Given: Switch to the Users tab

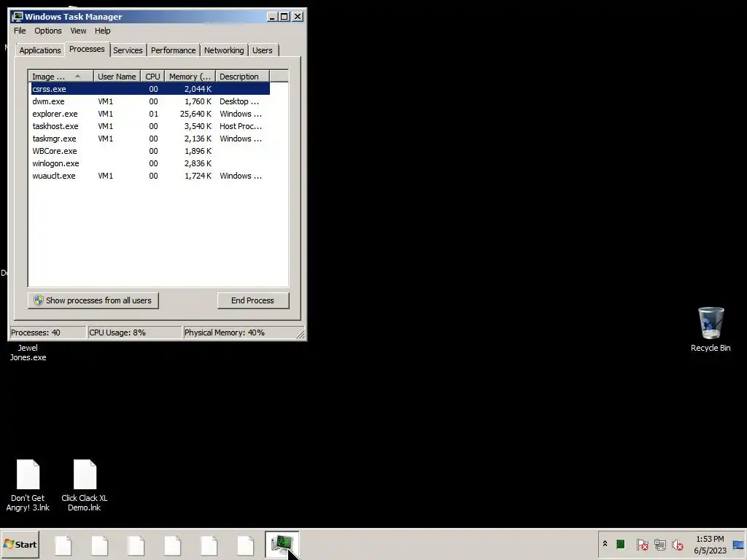Looking at the screenshot, I should coord(263,50).
